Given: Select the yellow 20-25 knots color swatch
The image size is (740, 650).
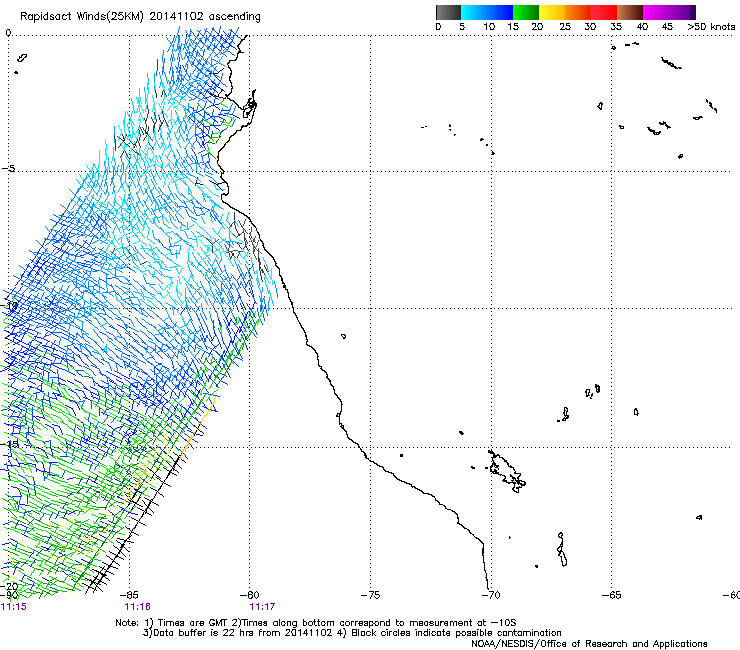Looking at the screenshot, I should [552, 12].
